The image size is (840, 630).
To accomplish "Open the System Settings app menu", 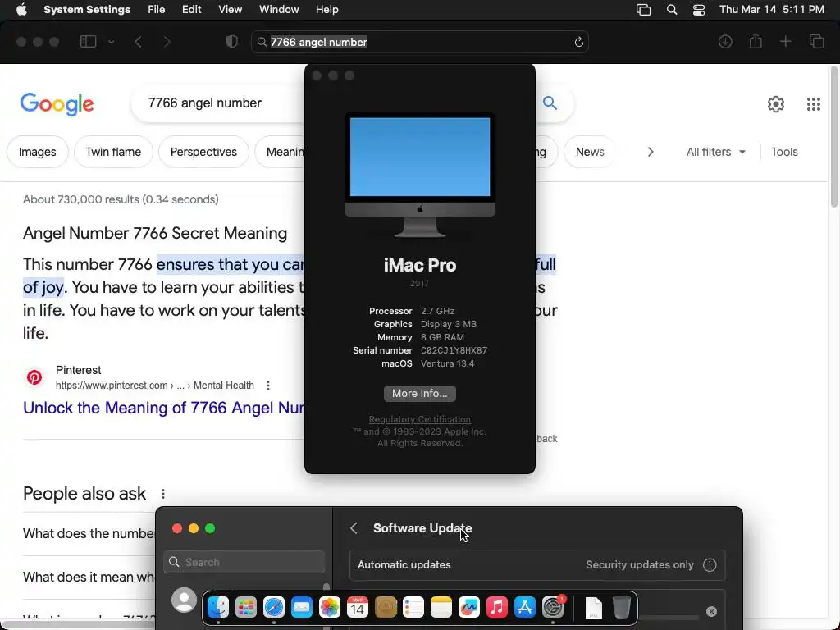I will (x=87, y=10).
